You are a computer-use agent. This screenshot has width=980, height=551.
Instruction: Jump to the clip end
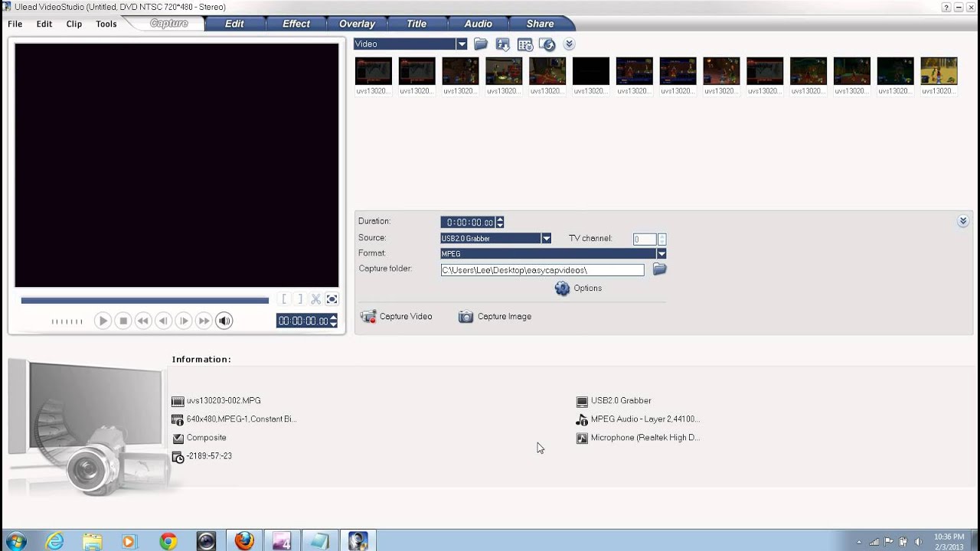(x=204, y=321)
